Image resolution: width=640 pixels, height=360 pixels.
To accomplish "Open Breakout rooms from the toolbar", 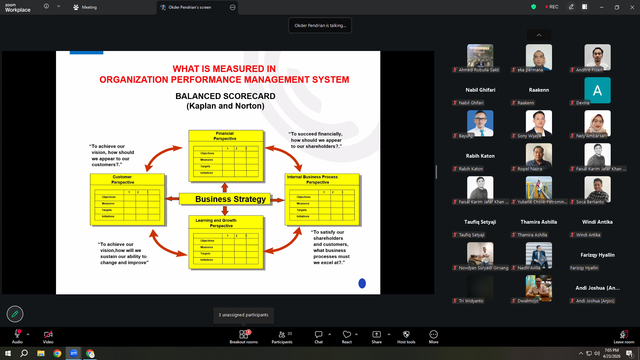I will click(244, 337).
